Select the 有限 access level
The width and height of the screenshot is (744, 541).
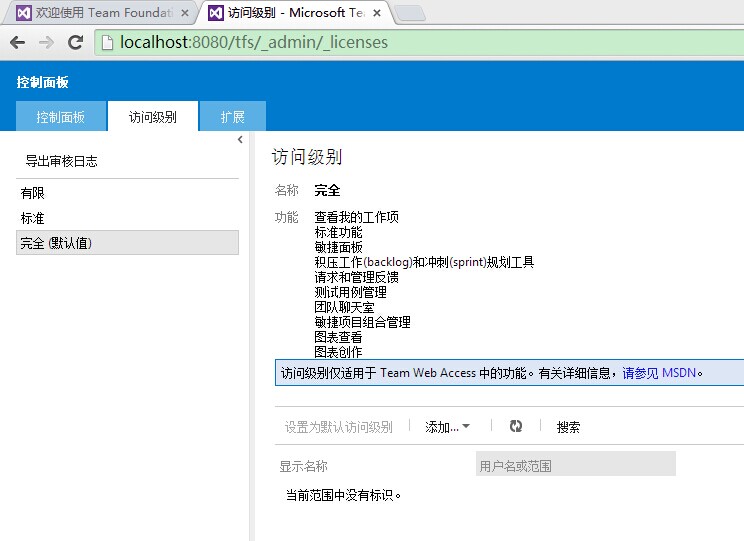pyautogui.click(x=127, y=193)
